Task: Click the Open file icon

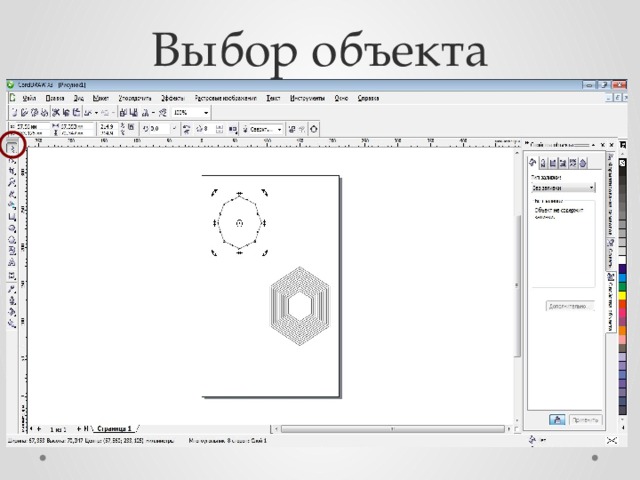Action: pos(24,112)
